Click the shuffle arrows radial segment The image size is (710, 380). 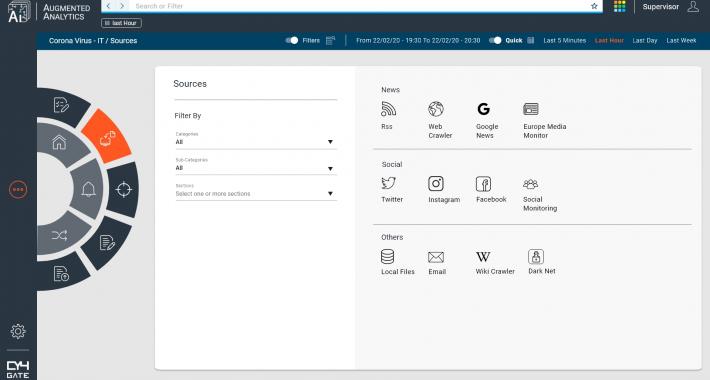(59, 235)
